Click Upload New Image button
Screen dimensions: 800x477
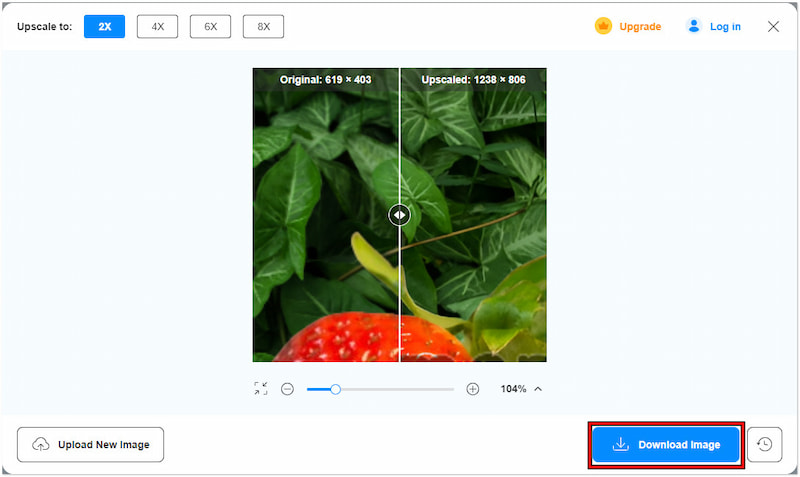click(x=90, y=444)
